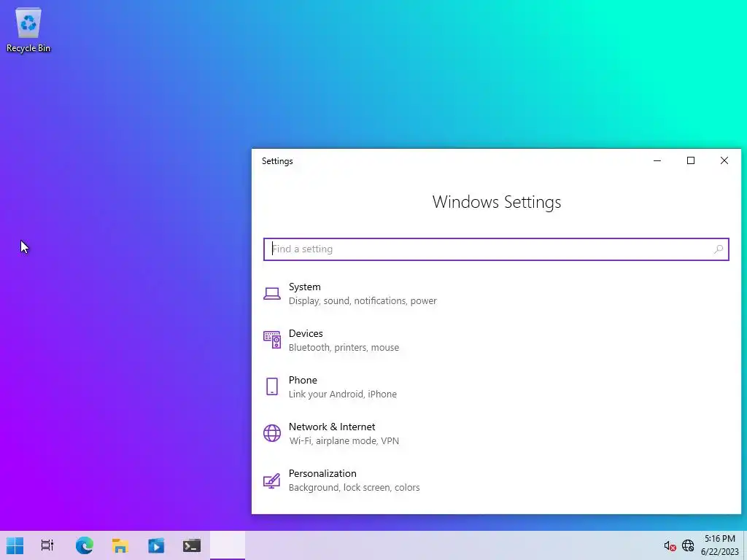Click the Phone icon in Settings
This screenshot has height=560, width=747.
click(272, 386)
